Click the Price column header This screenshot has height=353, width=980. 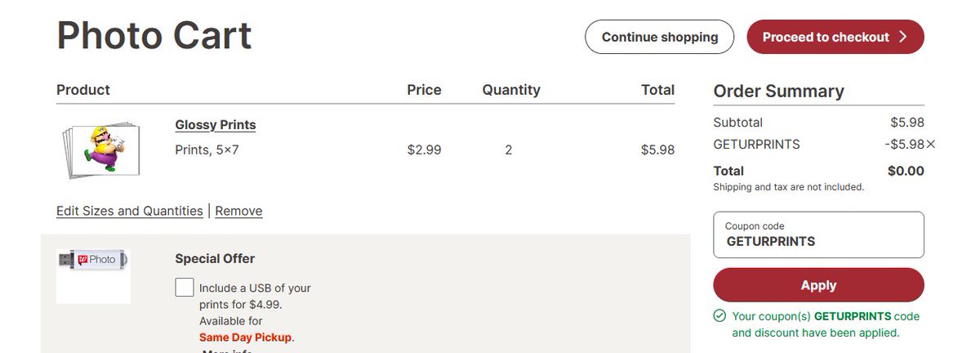(x=424, y=90)
